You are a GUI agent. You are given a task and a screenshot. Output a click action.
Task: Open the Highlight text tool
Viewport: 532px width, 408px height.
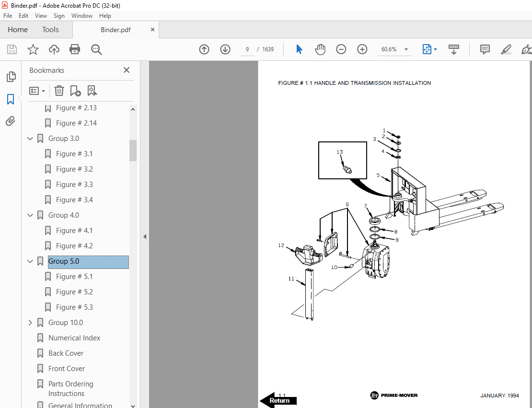506,49
